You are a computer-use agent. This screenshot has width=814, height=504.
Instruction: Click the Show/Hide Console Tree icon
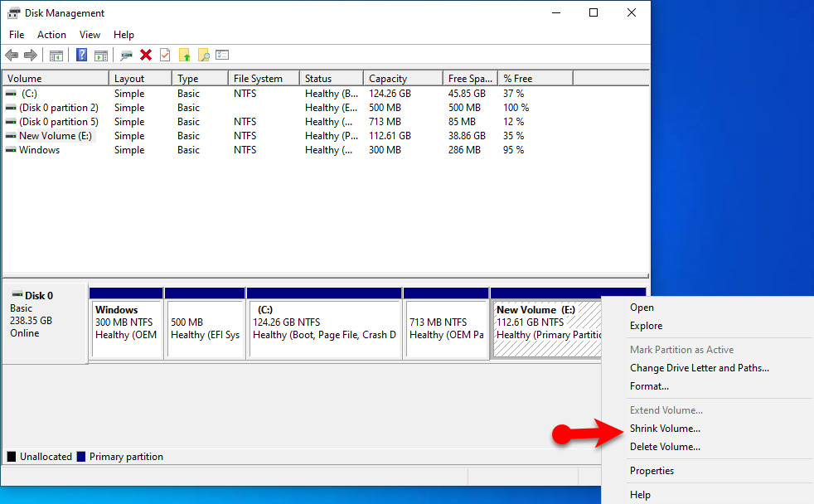coord(56,56)
